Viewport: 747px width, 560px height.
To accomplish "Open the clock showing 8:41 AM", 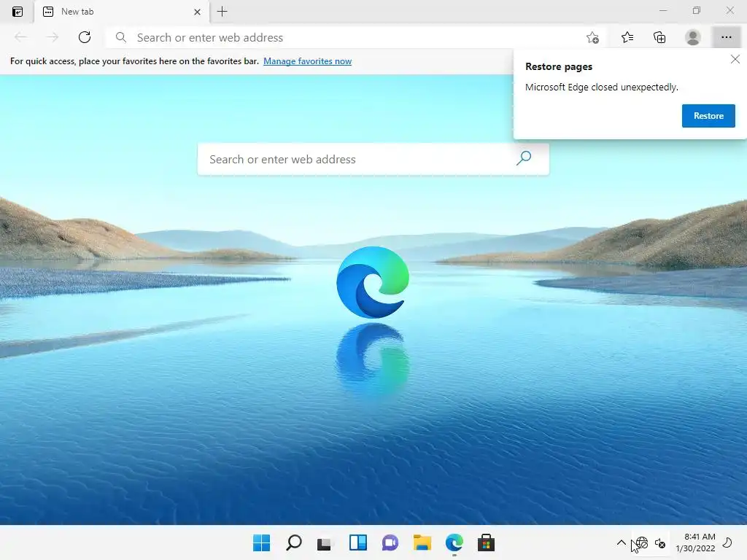I will pos(695,542).
